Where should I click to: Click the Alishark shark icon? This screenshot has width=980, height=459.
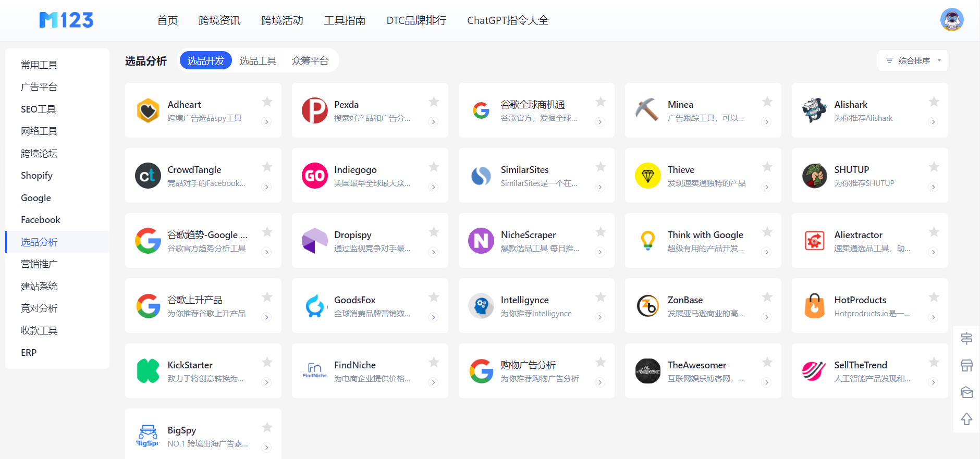point(814,110)
